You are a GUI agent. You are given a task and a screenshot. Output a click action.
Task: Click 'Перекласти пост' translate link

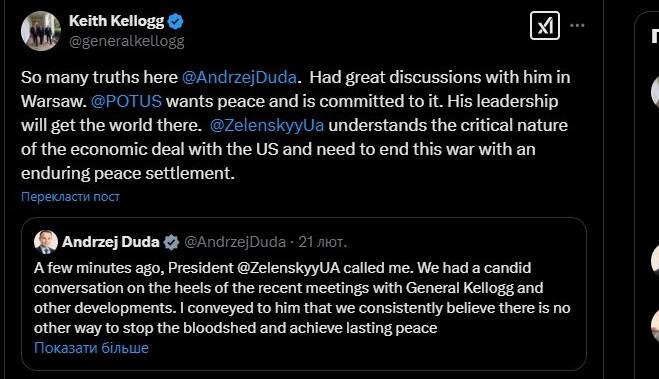(x=70, y=197)
